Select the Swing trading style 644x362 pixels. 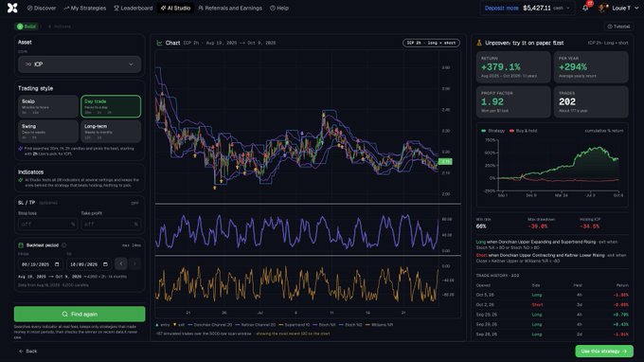tap(48, 131)
